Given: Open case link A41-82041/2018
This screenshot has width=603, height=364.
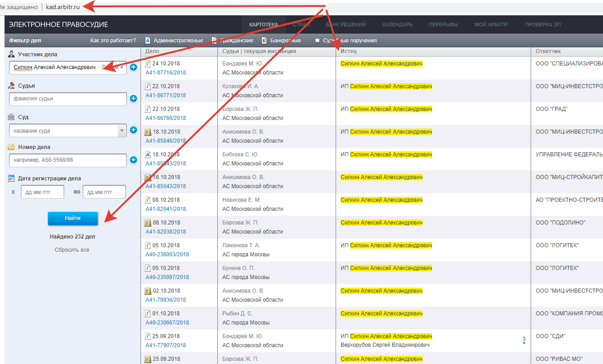Looking at the screenshot, I should click(166, 209).
